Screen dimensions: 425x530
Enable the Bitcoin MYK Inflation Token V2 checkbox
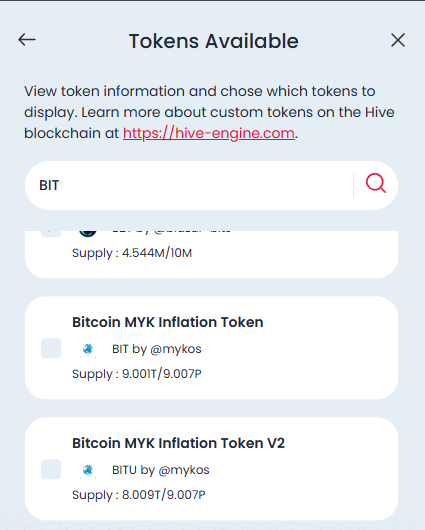click(x=51, y=469)
